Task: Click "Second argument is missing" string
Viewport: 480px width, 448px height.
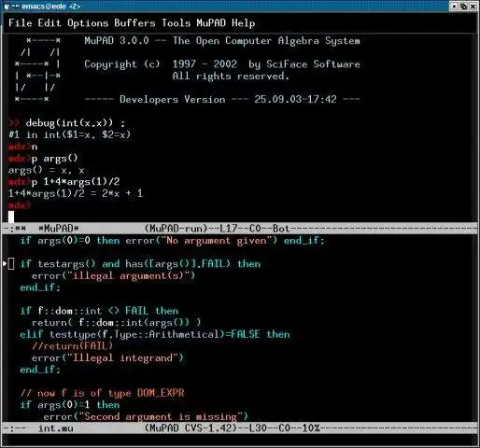Action: [x=161, y=416]
